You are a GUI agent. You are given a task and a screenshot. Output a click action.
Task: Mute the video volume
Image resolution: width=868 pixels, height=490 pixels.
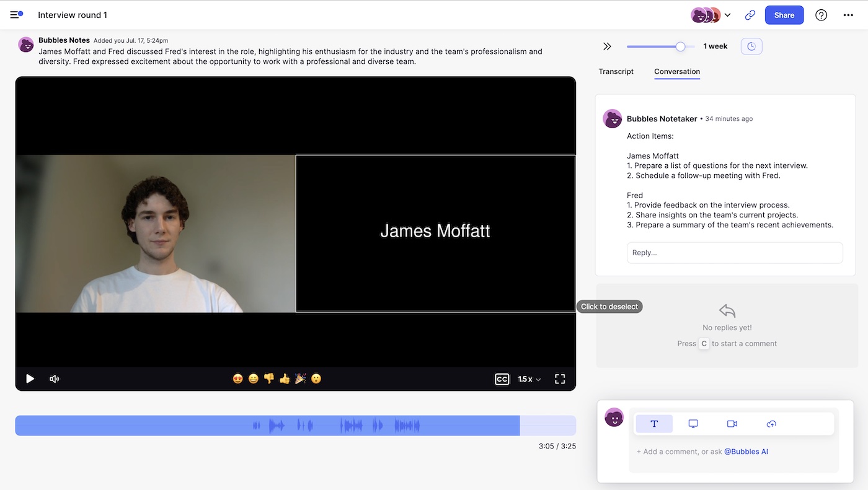click(x=55, y=378)
